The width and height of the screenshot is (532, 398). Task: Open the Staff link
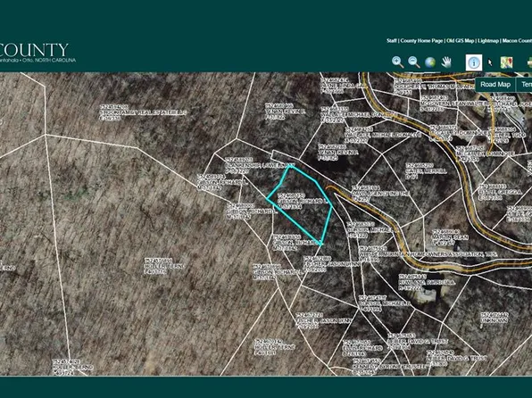pyautogui.click(x=392, y=41)
